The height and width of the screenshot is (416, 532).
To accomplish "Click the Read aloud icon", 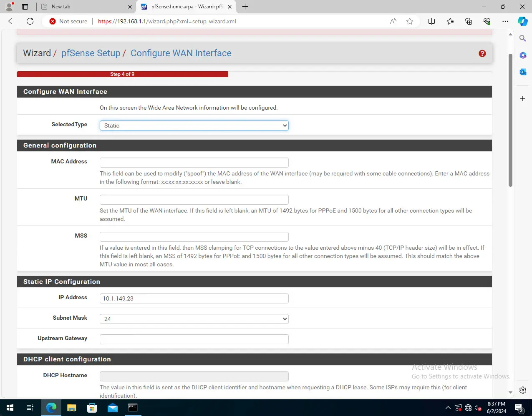I will pyautogui.click(x=393, y=21).
